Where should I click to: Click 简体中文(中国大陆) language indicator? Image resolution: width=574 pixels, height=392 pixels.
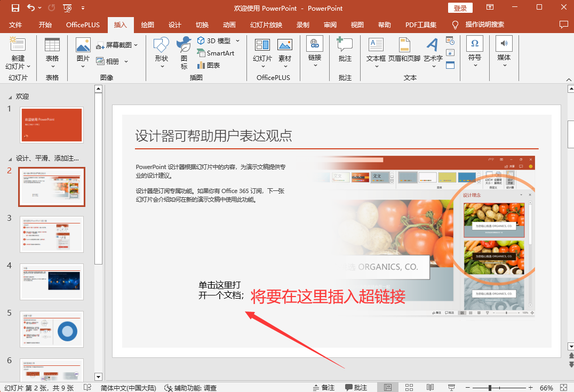coord(128,388)
